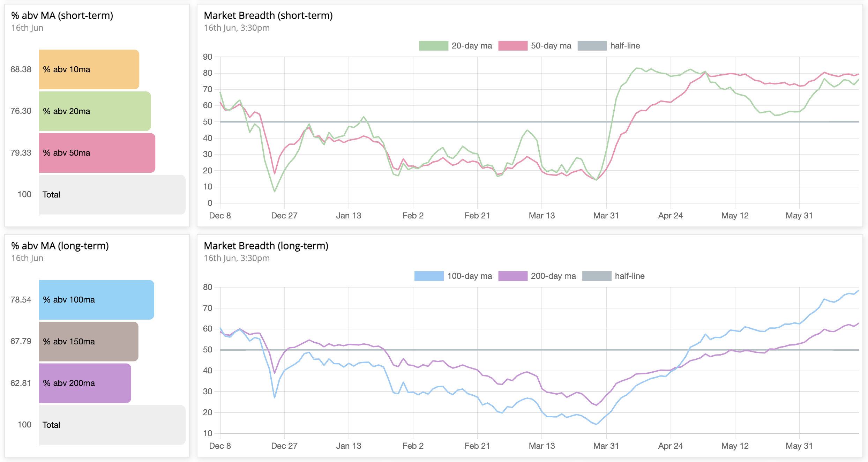Click the '50-day ma' legend label
Screen dimensions: 868x462
[x=551, y=46]
